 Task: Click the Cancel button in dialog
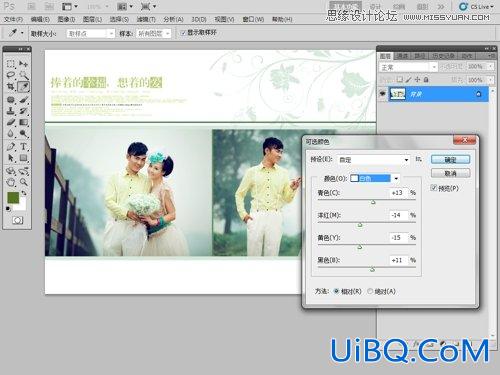(x=450, y=173)
